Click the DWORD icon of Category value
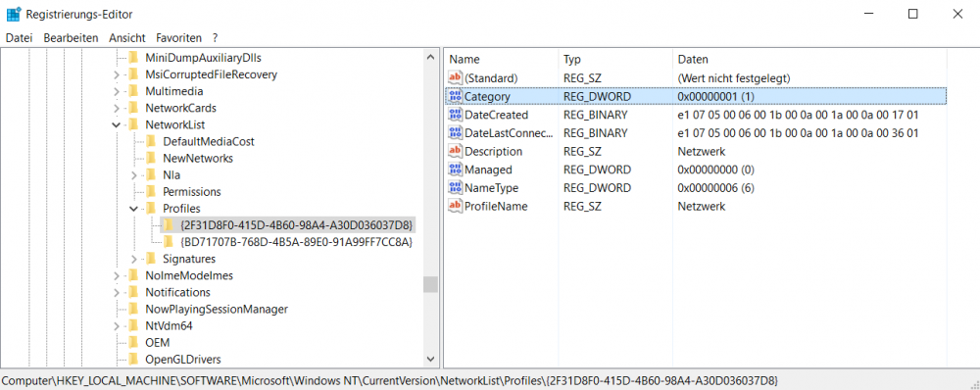Viewport: 980px width, 390px height. [x=455, y=96]
